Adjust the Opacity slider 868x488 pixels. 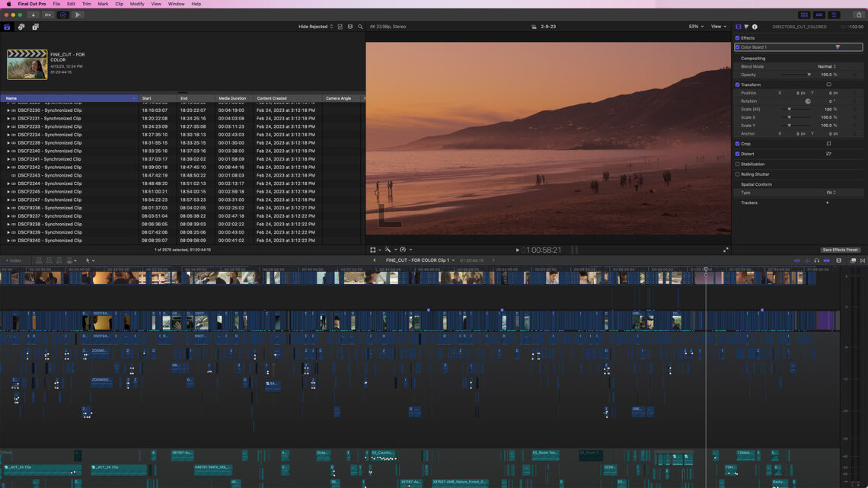point(808,75)
